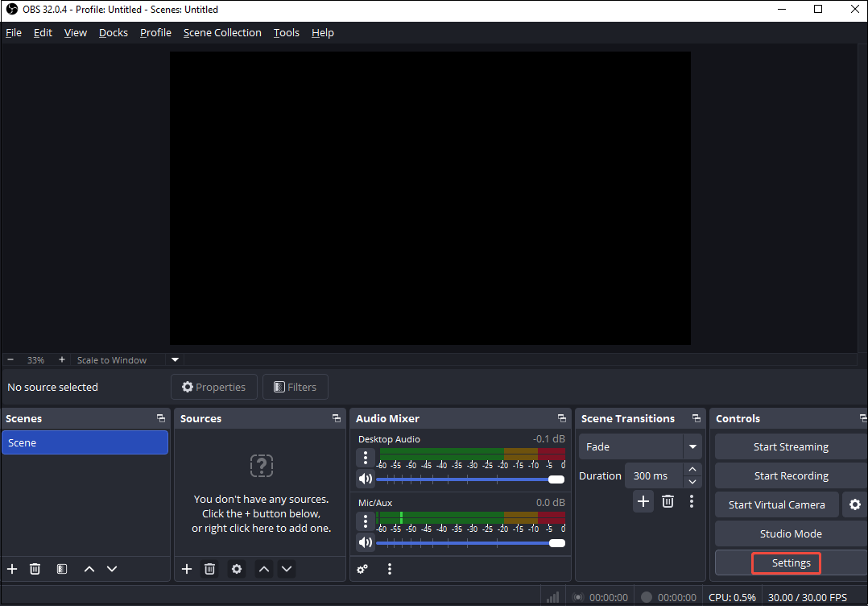This screenshot has height=606, width=868.
Task: Pop out the Audio Mixer dock
Action: click(x=561, y=418)
